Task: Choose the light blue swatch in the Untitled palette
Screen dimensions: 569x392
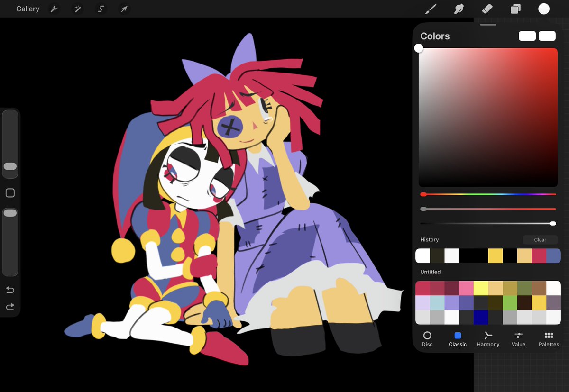Action: 437,303
